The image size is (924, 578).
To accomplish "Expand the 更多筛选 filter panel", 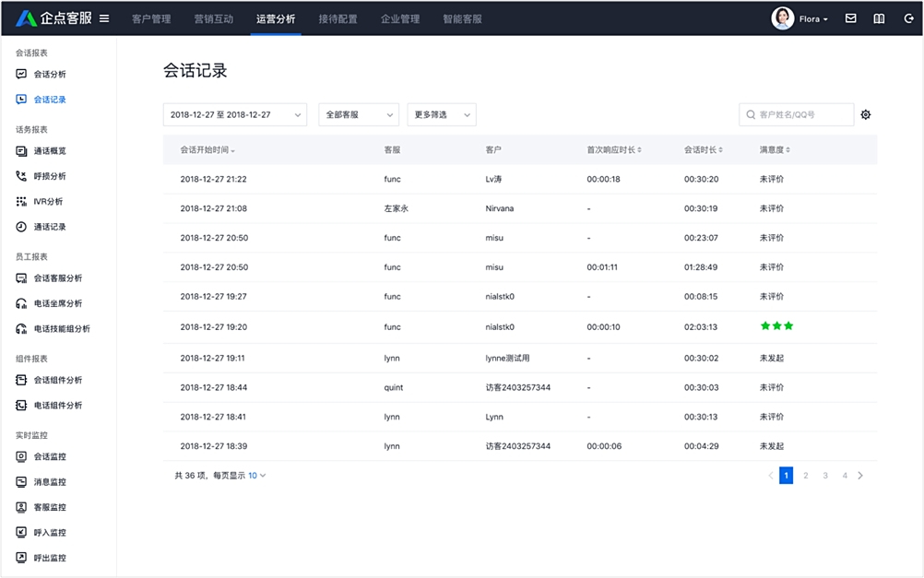I will point(442,114).
